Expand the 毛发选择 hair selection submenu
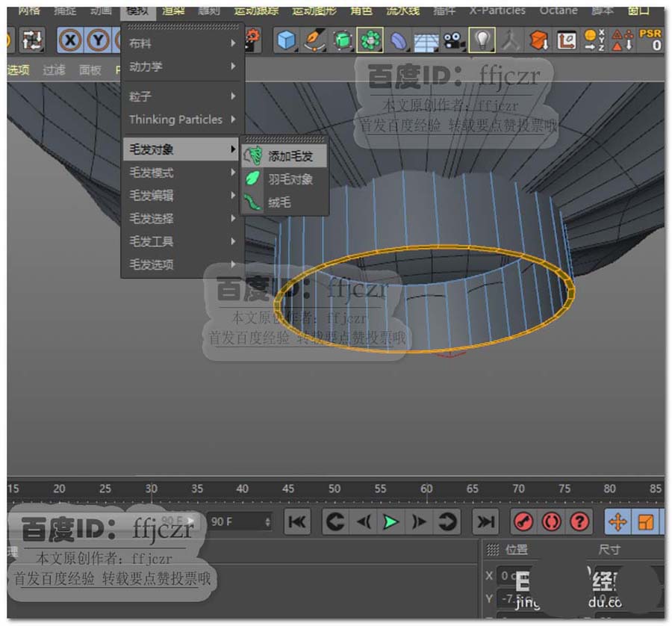Screen dimensions: 672x626 183,219
